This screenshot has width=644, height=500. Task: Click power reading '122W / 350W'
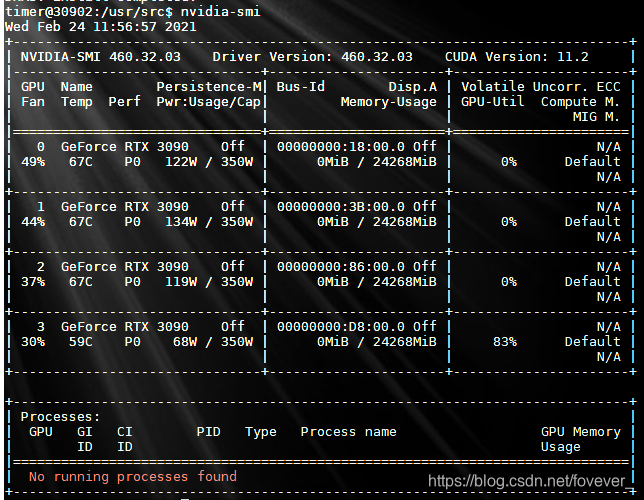209,162
